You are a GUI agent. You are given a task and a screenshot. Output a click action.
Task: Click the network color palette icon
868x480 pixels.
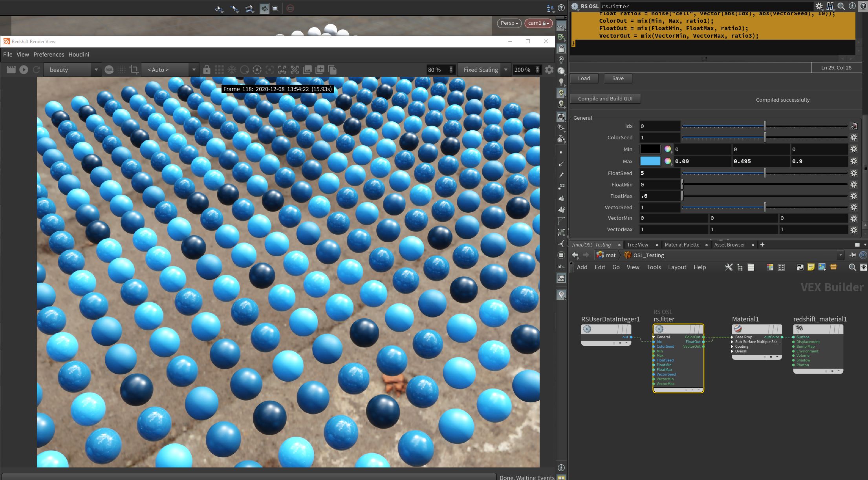769,267
